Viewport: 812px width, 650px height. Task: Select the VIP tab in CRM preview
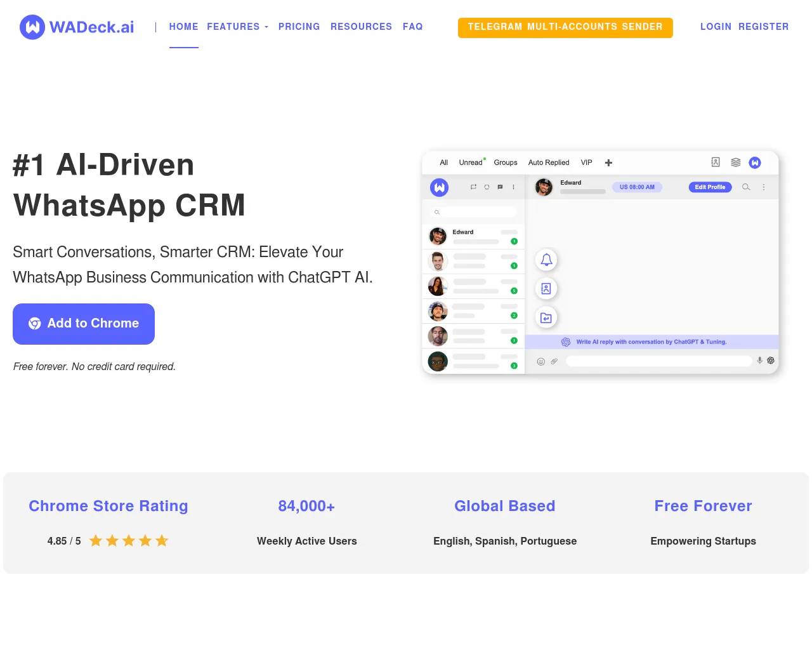(586, 162)
